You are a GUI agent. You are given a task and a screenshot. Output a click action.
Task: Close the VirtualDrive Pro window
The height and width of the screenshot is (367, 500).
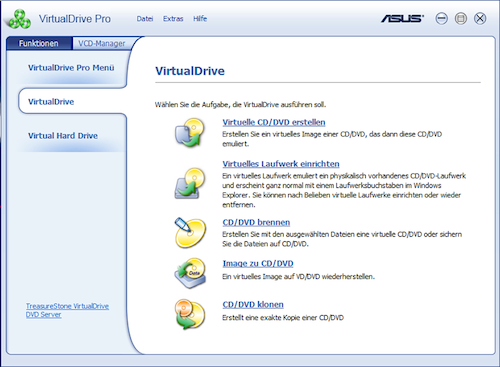[x=480, y=18]
